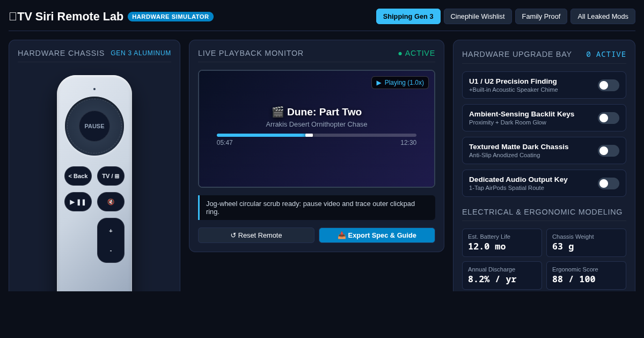The width and height of the screenshot is (644, 338).
Task: Click the Arrakis Desert Ornithopter Chase subtitle
Action: 317,124
